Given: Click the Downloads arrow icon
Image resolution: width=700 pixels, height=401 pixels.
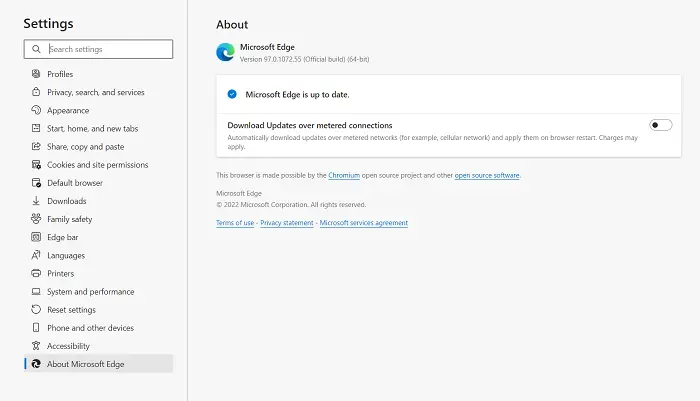Looking at the screenshot, I should [36, 200].
